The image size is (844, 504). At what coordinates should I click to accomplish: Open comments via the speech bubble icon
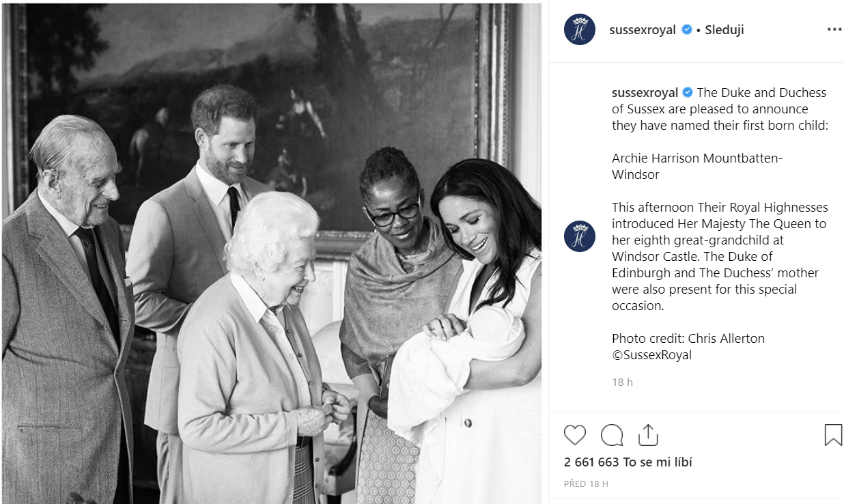(x=612, y=435)
